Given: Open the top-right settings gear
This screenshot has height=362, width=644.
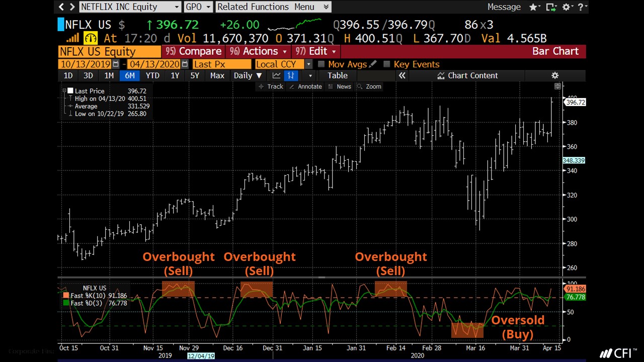Looking at the screenshot, I should (x=566, y=7).
